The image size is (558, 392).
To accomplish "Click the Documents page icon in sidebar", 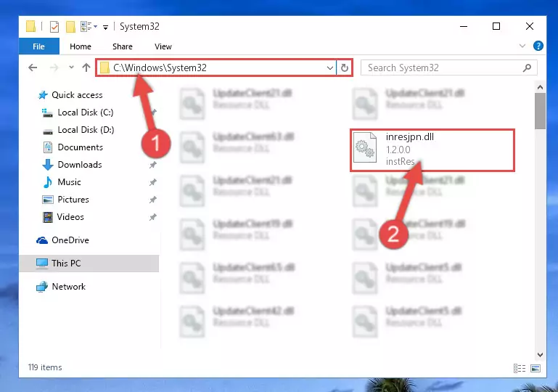I will pos(48,147).
